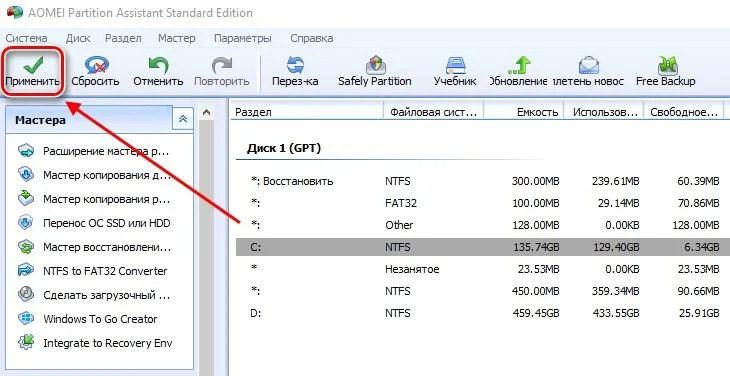Launch Перенос ОС SSD или HDD link

107,223
